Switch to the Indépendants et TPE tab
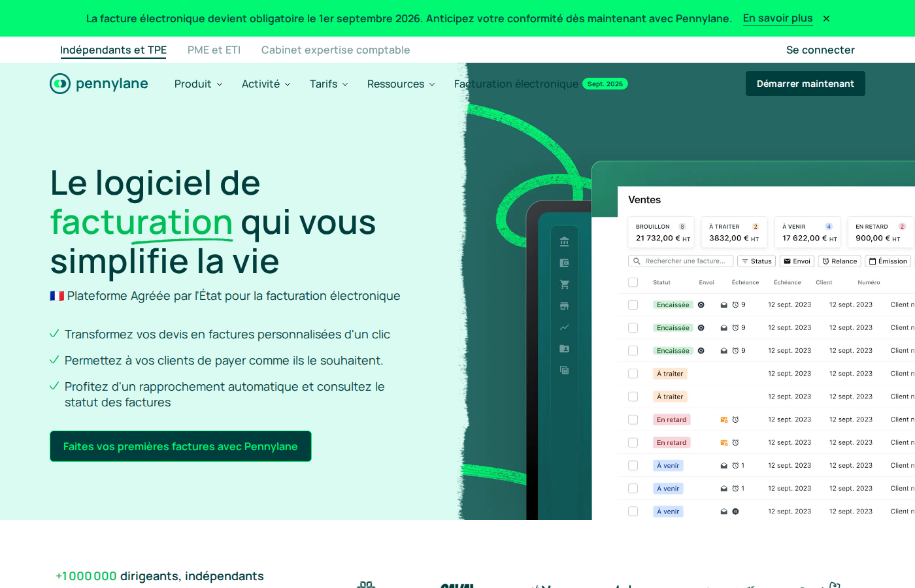Viewport: 915px width, 588px height. coord(113,50)
